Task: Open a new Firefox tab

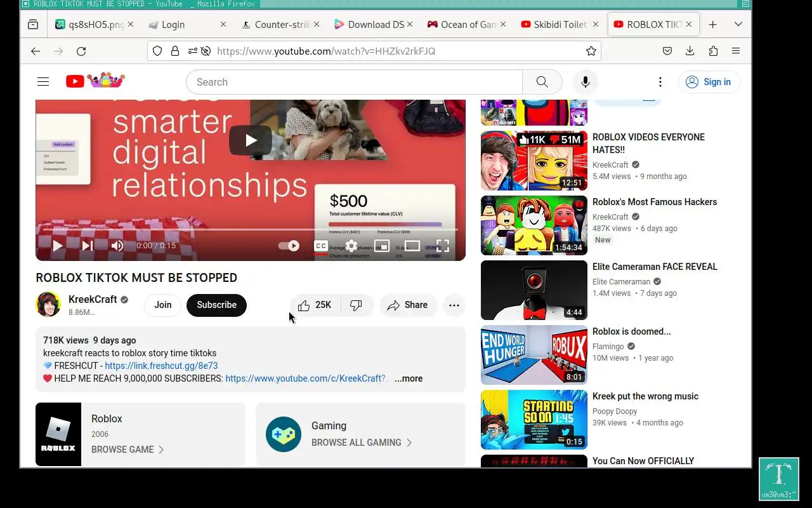Action: pos(713,25)
